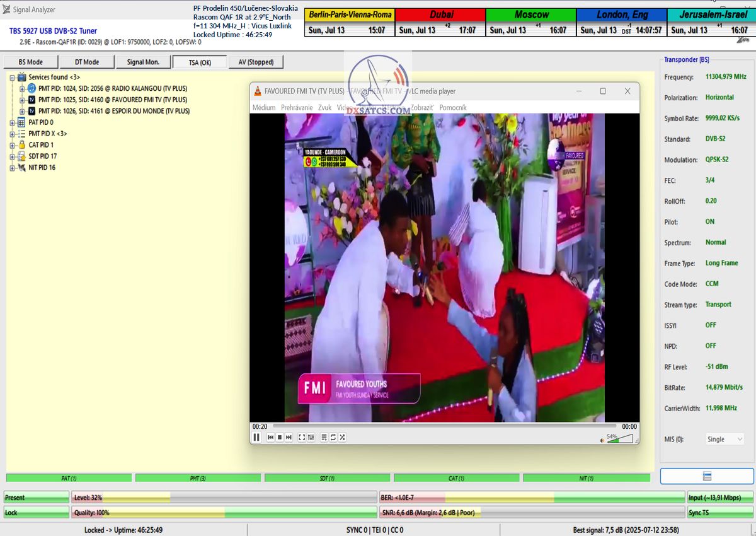Open the MIS "Single" dropdown
756x536 pixels.
click(x=721, y=440)
